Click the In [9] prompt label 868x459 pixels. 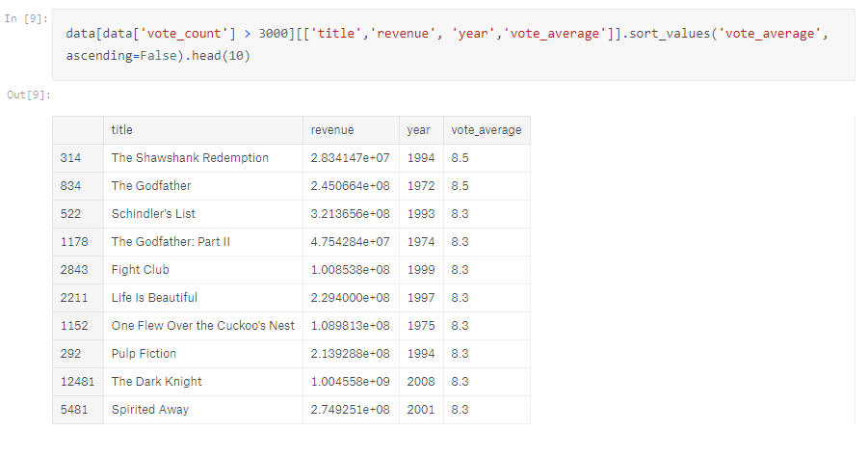(26, 19)
